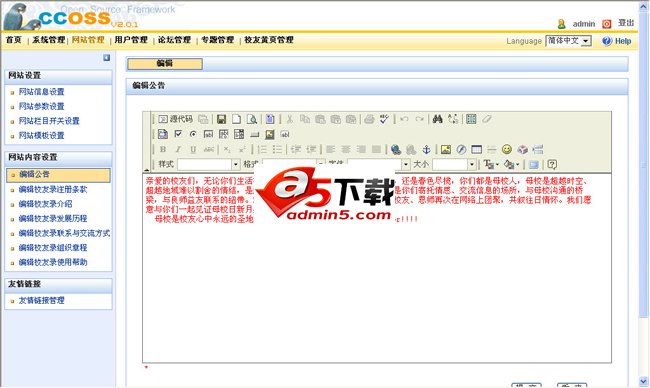
Task: Log out with 登出
Action: coord(626,23)
